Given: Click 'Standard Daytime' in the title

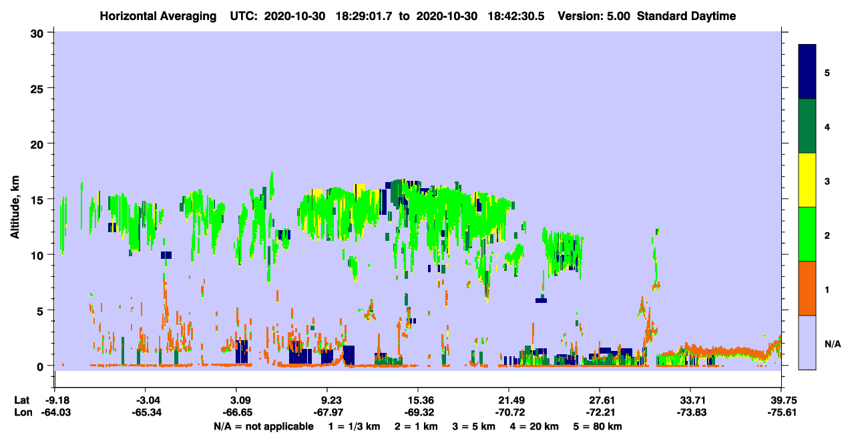Looking at the screenshot, I should coord(686,16).
